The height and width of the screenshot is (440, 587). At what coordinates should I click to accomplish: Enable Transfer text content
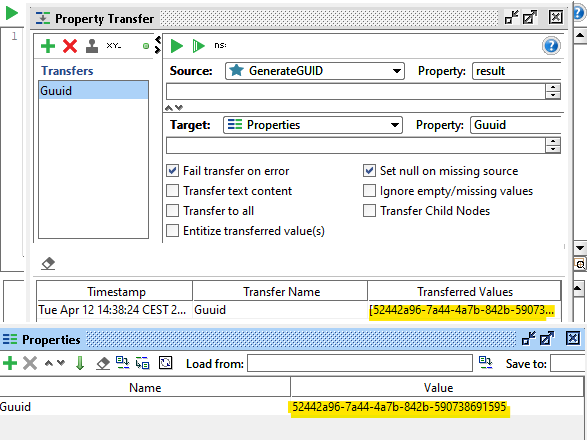click(x=173, y=191)
